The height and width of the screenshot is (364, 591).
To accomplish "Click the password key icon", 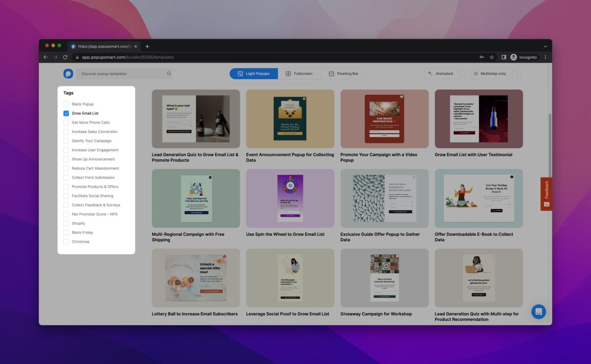I will pyautogui.click(x=481, y=57).
